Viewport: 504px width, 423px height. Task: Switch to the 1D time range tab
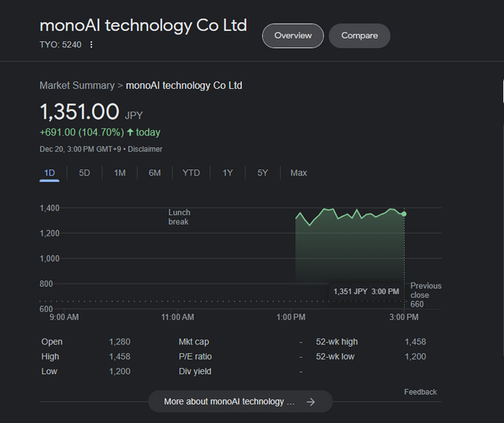49,173
